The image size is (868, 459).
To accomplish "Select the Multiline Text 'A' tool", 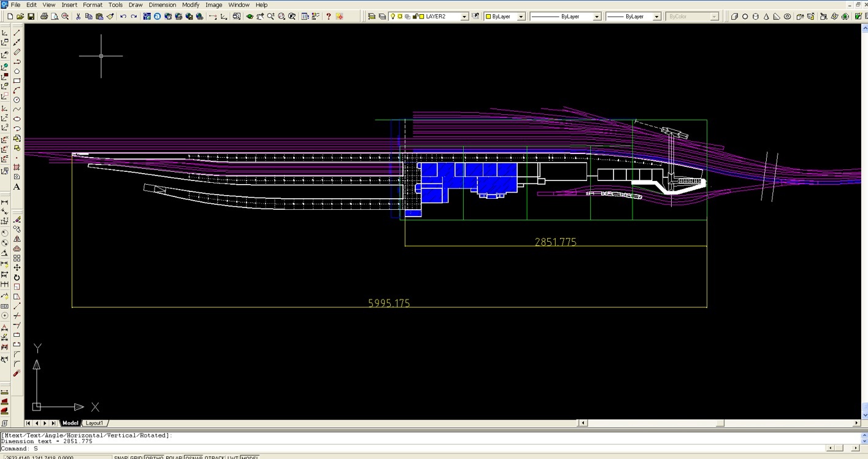I will [x=17, y=187].
